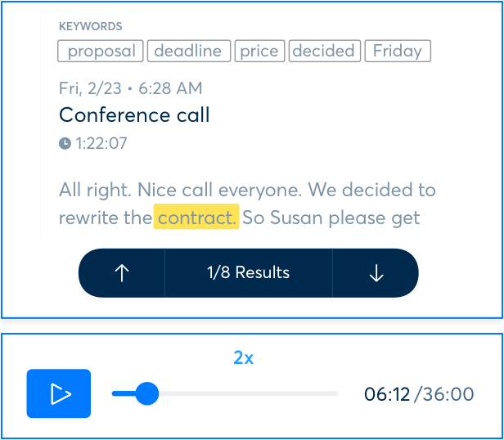Click the "Fri, 2/23 • 6:28 AM" timestamp

pos(131,88)
